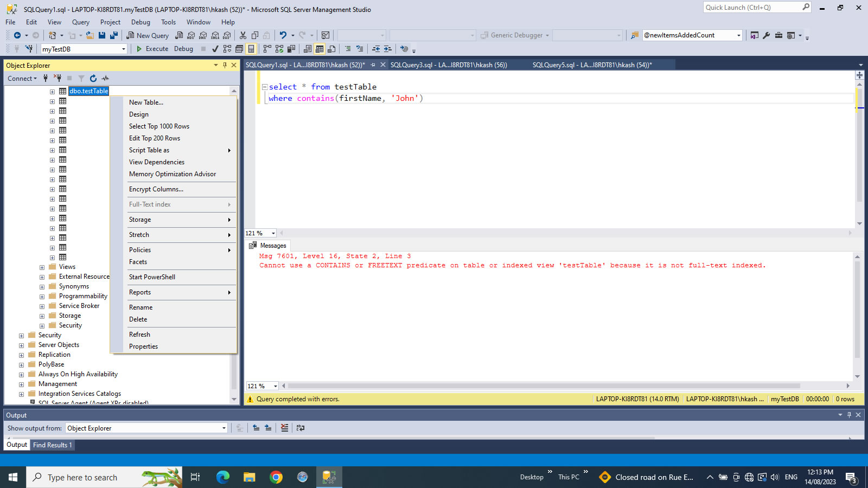This screenshot has width=868, height=488.
Task: Click the Save All icon
Action: coord(114,35)
